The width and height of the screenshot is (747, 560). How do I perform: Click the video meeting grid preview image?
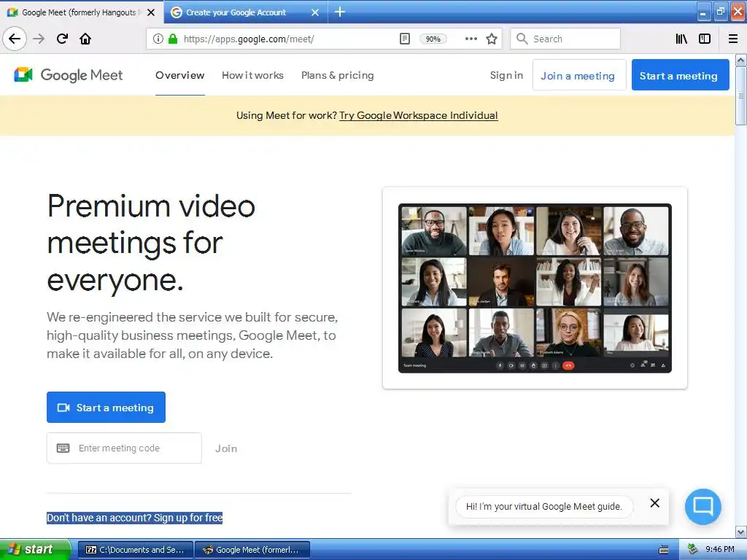click(535, 288)
